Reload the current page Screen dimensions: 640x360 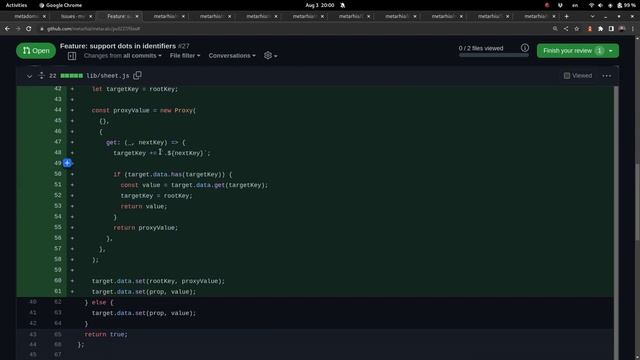[x=29, y=29]
